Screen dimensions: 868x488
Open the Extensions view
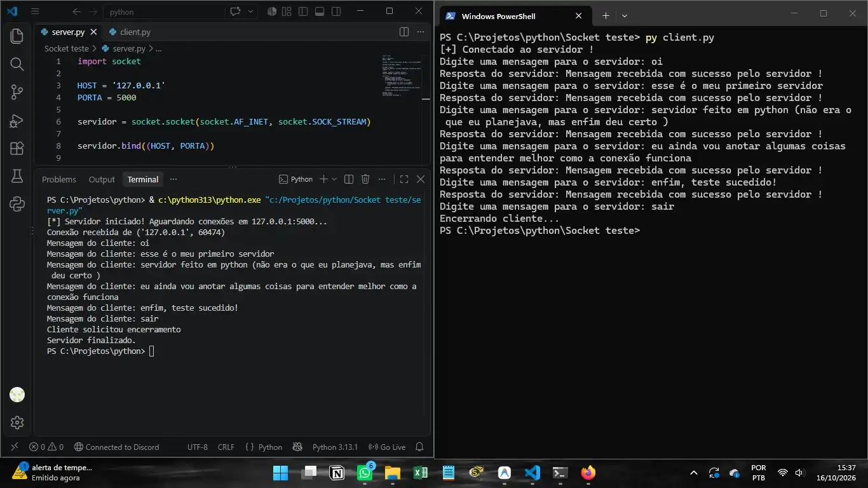(17, 149)
